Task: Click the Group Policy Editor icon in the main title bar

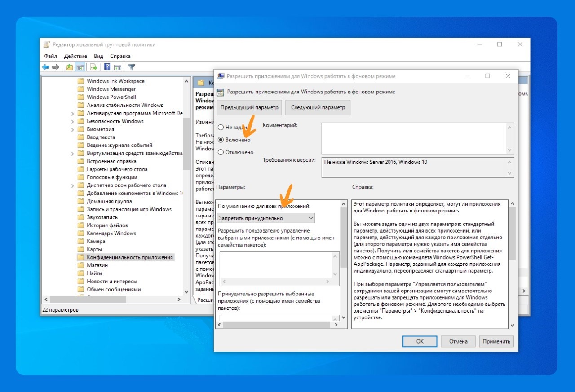Action: click(x=47, y=44)
